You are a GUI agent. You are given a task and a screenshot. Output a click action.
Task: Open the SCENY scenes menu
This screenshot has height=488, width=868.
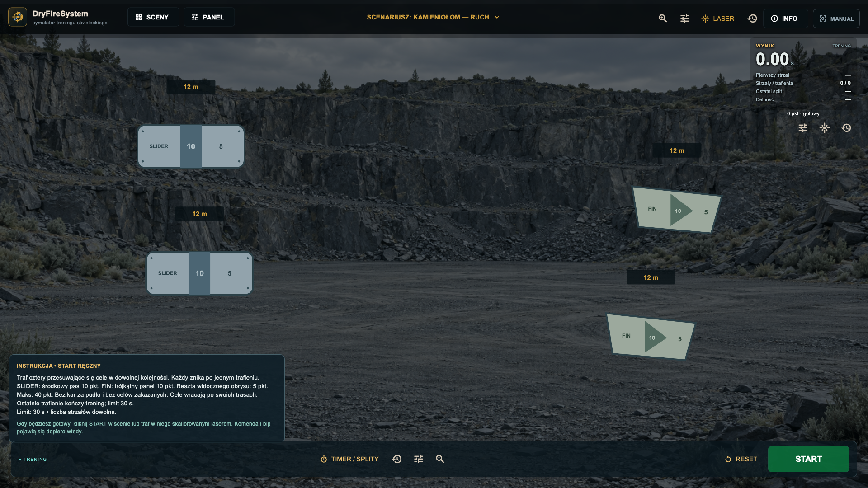click(153, 17)
